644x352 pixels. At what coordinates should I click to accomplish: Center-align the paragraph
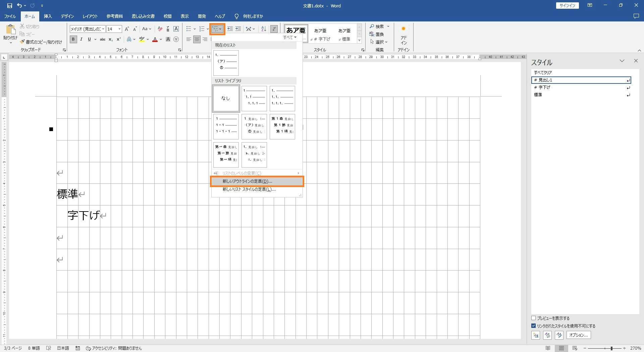[x=197, y=40]
